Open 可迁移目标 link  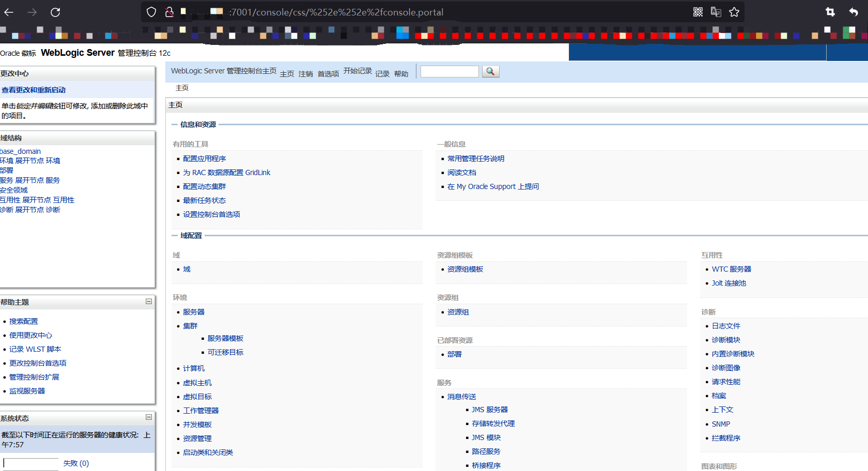click(225, 352)
